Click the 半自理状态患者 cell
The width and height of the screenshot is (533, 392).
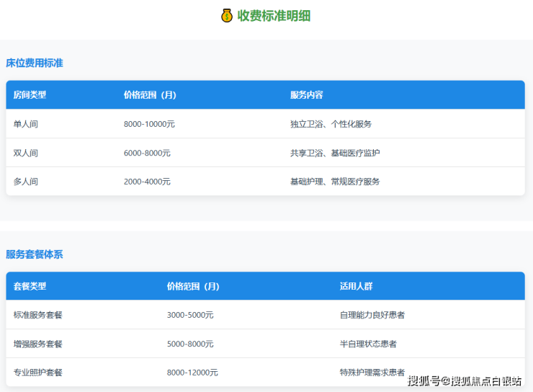[x=368, y=344]
